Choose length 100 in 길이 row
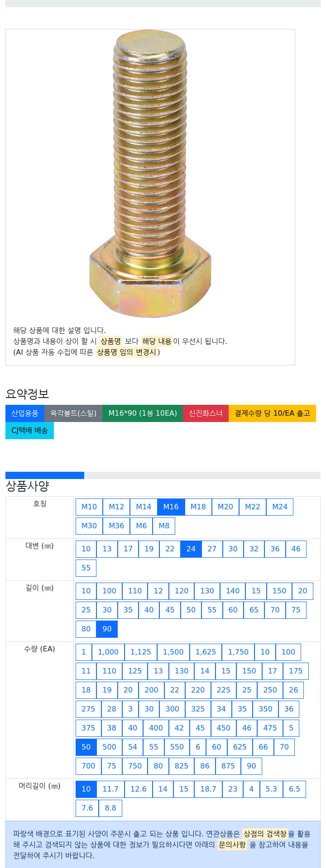Viewport: 326px width, 868px height. pos(109,591)
